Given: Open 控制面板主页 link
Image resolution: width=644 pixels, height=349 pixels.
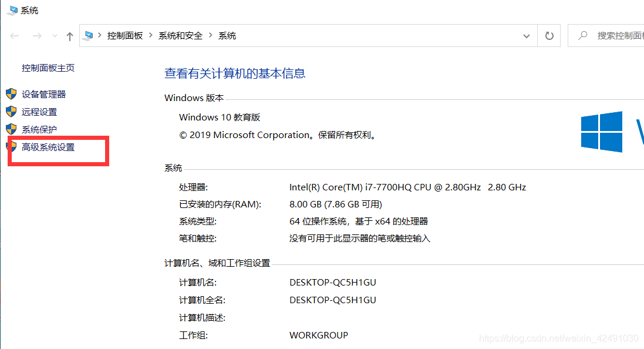Looking at the screenshot, I should [x=48, y=68].
